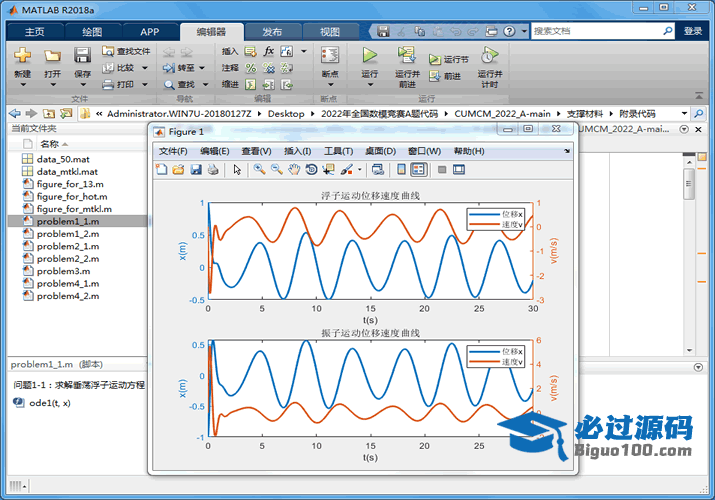The image size is (715, 500).
Task: Click the Run and Advance (运行并前进) icon
Action: (x=406, y=55)
